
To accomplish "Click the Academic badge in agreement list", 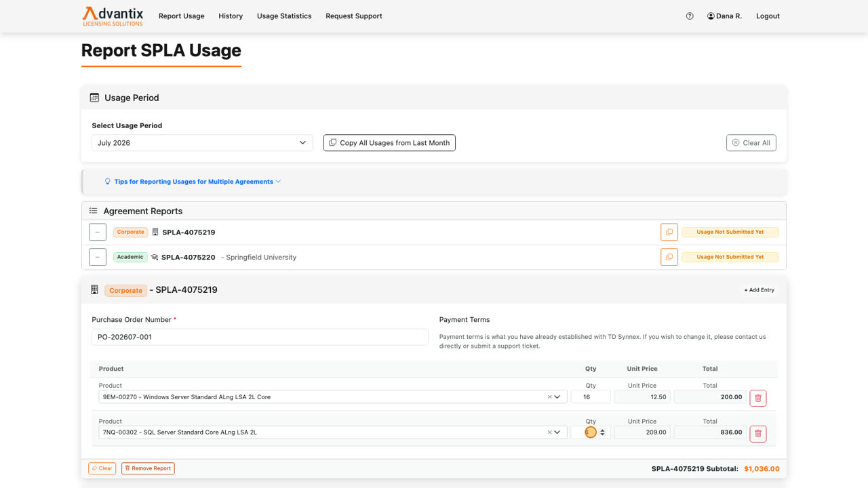I will [x=130, y=257].
